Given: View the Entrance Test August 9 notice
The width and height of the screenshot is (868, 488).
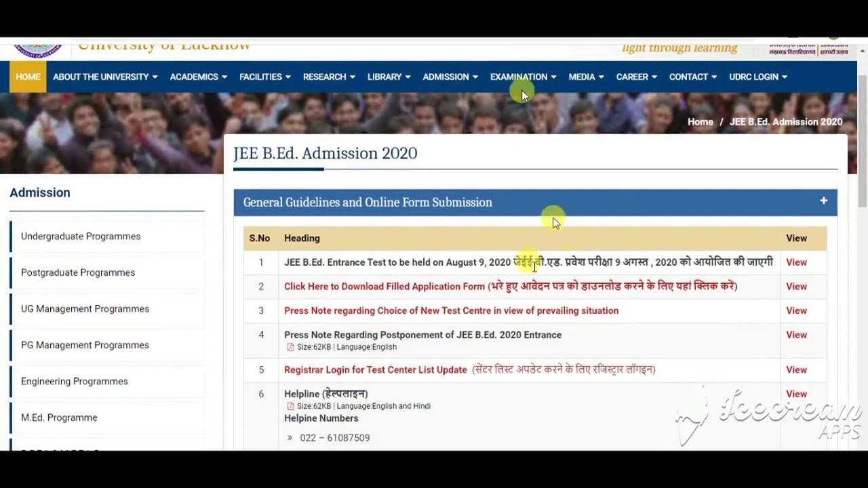Looking at the screenshot, I should 796,262.
